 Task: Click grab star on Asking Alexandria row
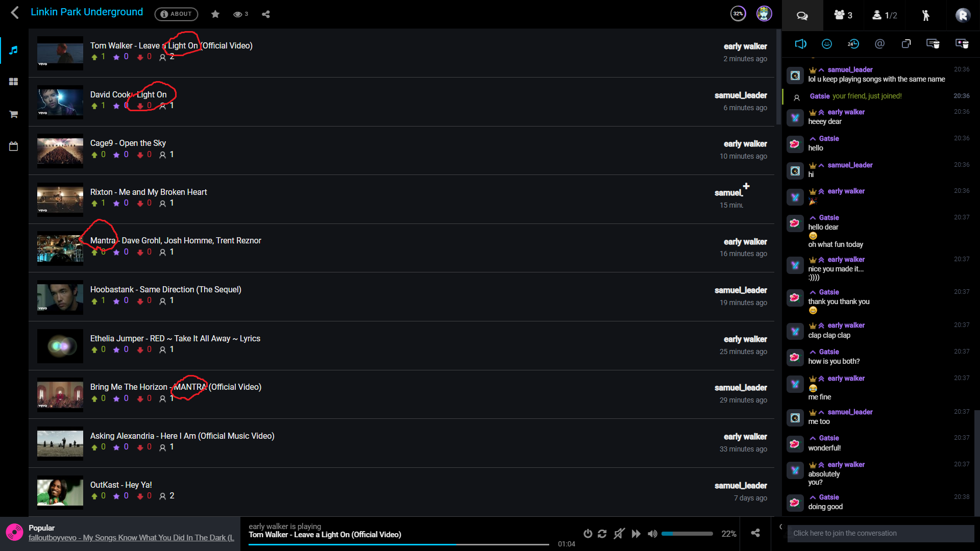116,448
